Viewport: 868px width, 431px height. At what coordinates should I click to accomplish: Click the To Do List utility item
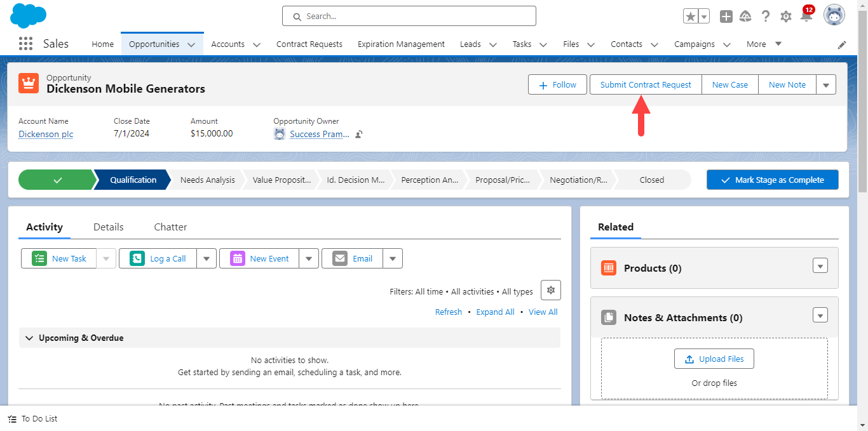click(33, 418)
